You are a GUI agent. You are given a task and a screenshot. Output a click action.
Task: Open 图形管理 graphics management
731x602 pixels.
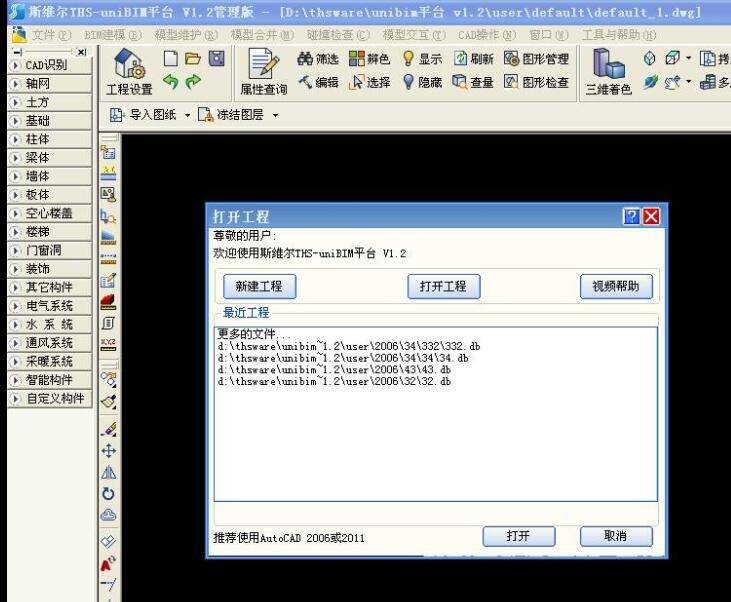point(536,59)
